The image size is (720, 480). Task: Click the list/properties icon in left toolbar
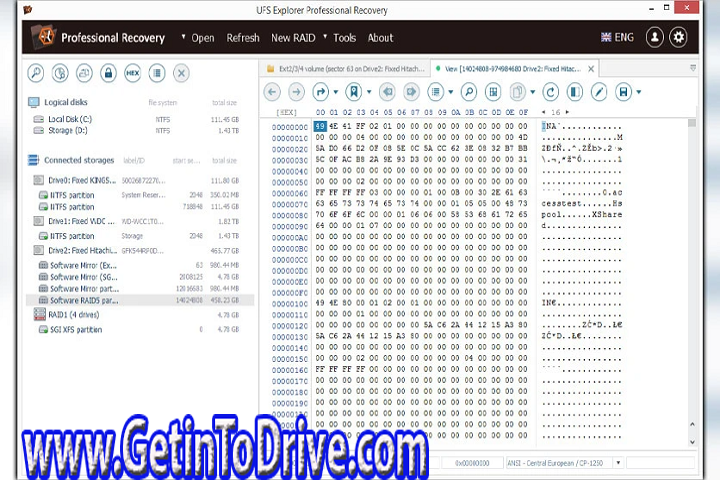[x=157, y=73]
